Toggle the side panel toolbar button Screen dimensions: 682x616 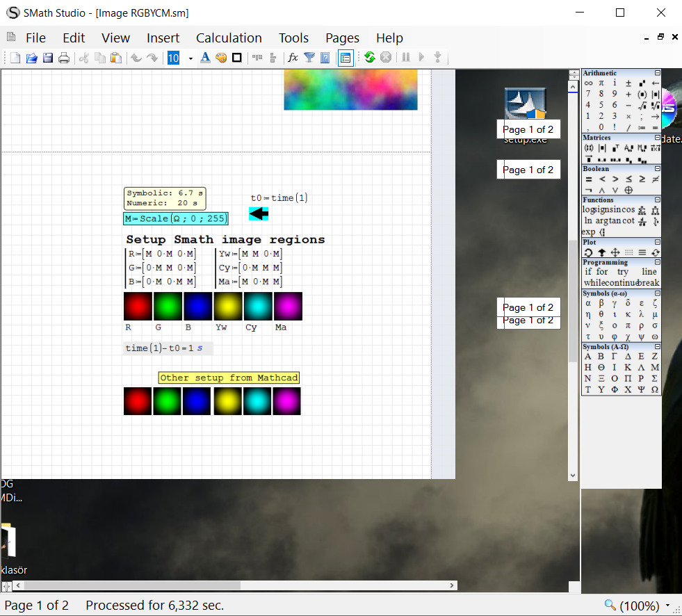[346, 58]
